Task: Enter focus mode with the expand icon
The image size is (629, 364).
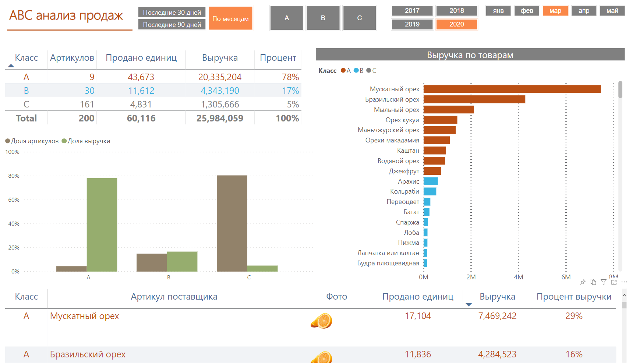Action: (x=614, y=282)
